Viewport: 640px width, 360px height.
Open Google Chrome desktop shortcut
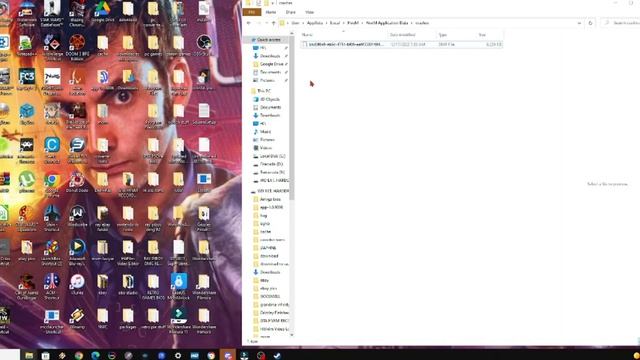click(52, 183)
